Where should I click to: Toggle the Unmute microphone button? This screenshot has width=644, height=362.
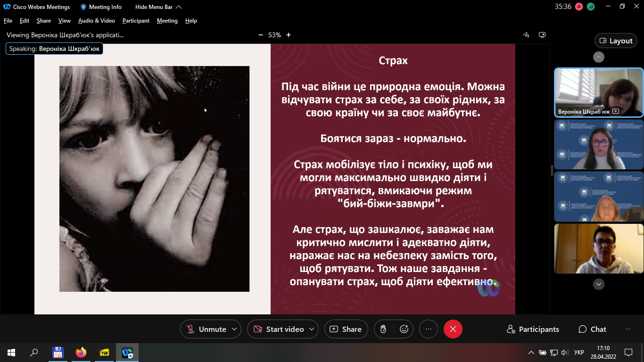point(206,329)
